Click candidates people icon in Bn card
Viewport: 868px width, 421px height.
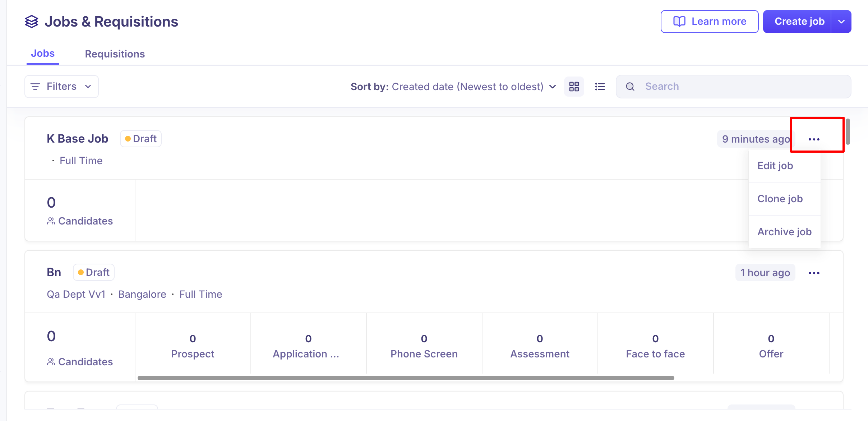(x=51, y=362)
